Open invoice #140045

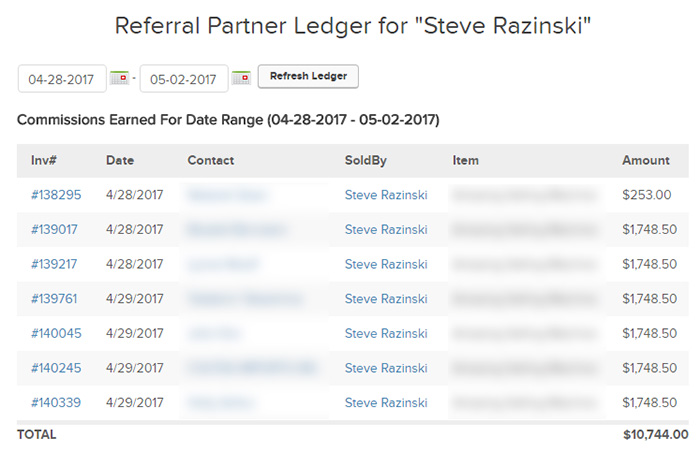(56, 333)
